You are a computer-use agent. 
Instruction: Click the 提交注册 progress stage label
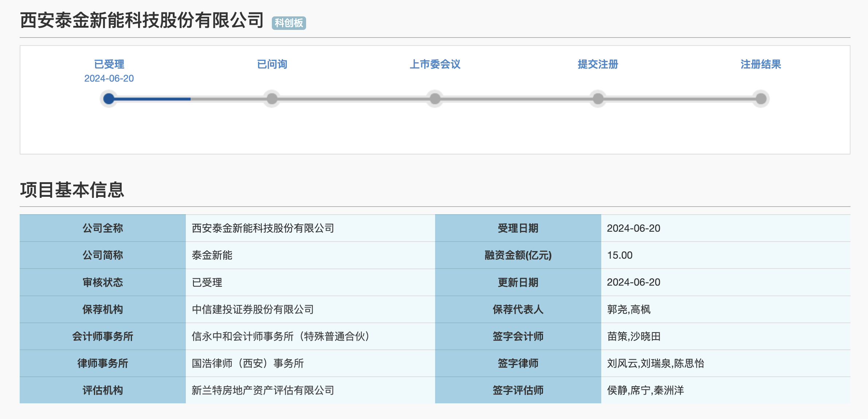tap(598, 64)
